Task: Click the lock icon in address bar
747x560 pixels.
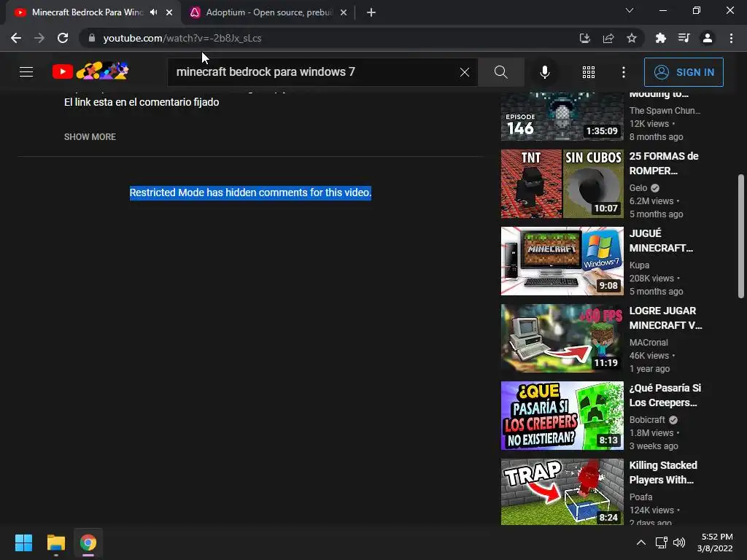Action: [x=92, y=38]
